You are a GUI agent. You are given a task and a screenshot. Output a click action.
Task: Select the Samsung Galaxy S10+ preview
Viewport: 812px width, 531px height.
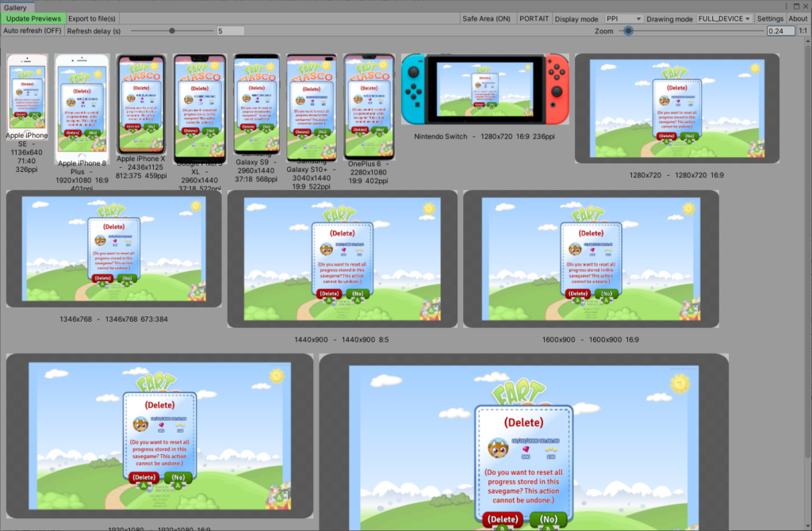click(312, 107)
